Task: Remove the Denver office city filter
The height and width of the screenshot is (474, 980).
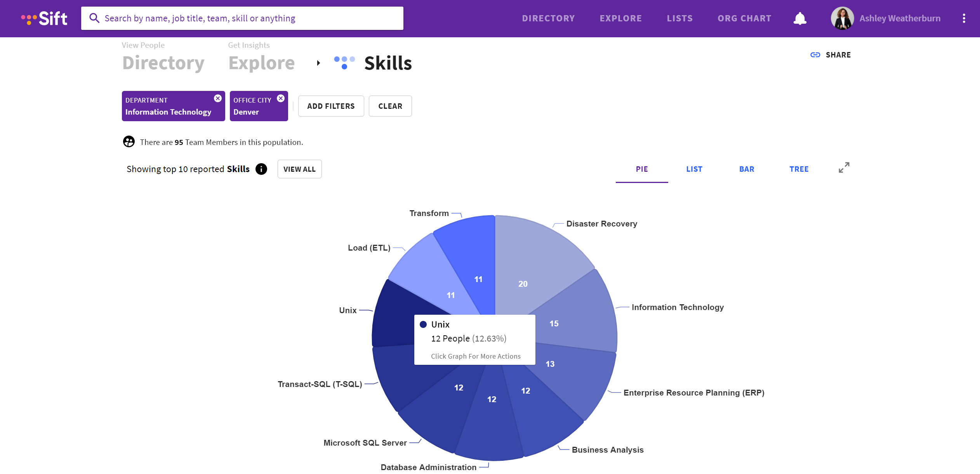Action: [281, 98]
